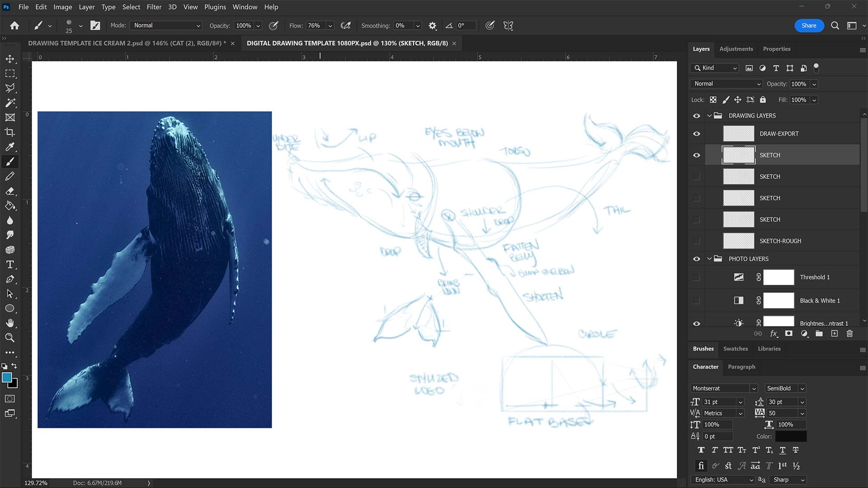Select the Rectangular Marquee tool
This screenshot has height=488, width=868.
[x=10, y=74]
